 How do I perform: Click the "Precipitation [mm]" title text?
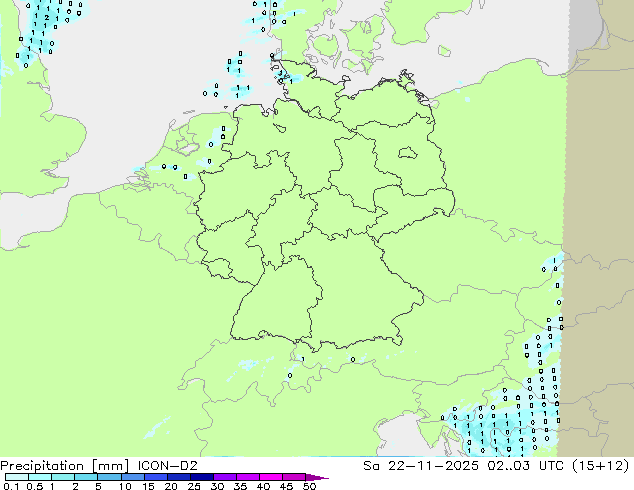pos(65,466)
